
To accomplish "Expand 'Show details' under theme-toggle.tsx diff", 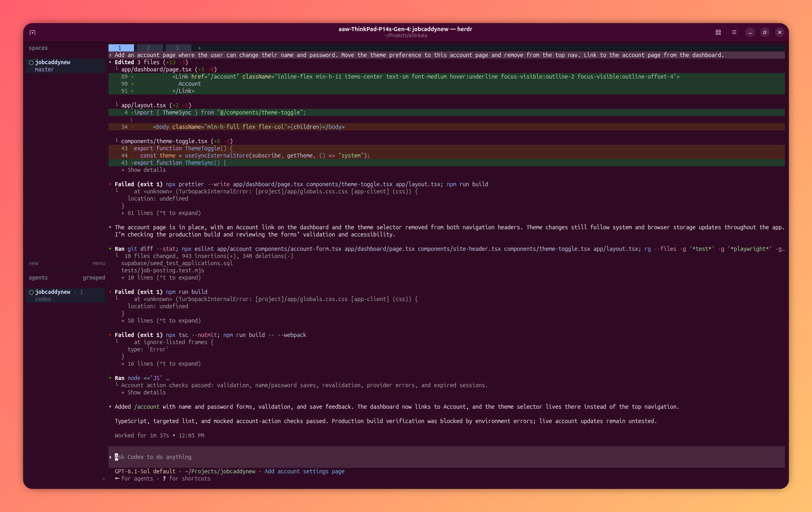I will 144,170.
